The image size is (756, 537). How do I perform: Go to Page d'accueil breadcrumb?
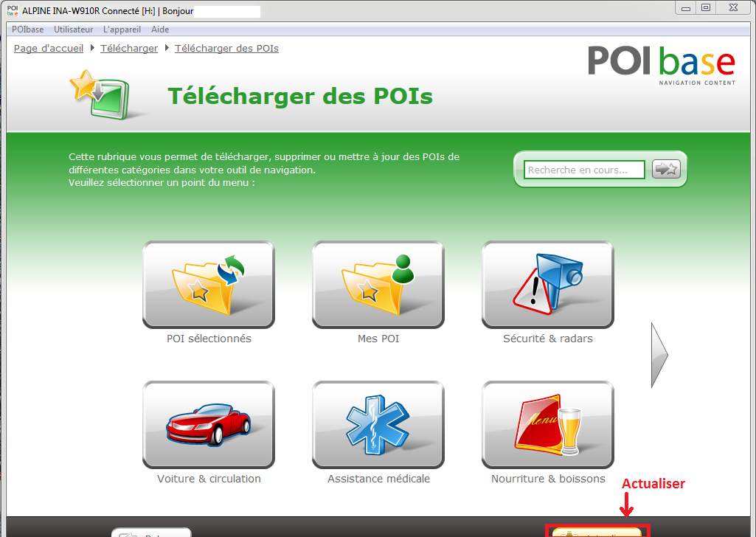pos(49,49)
